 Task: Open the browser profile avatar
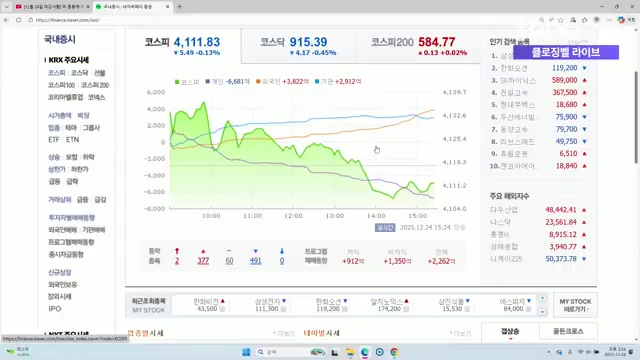pos(596,20)
